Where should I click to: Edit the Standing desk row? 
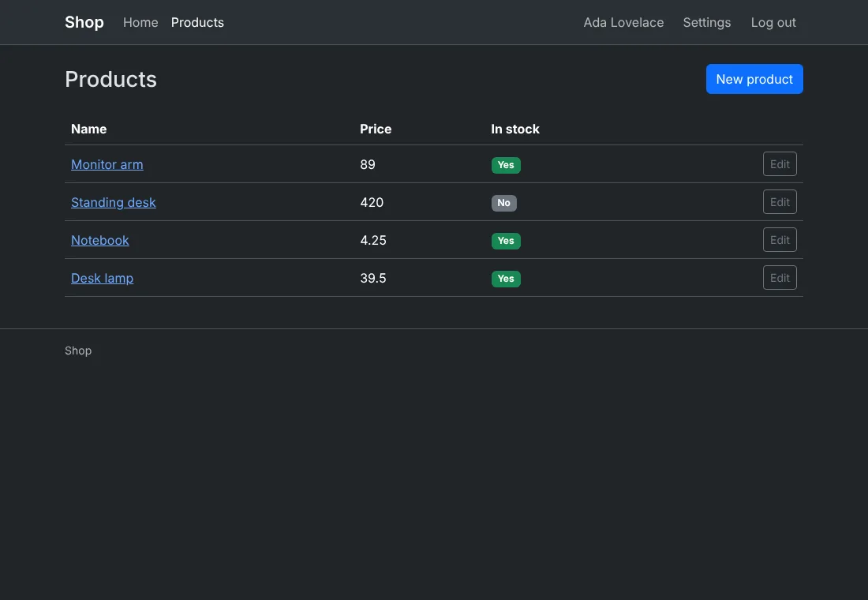pyautogui.click(x=780, y=201)
